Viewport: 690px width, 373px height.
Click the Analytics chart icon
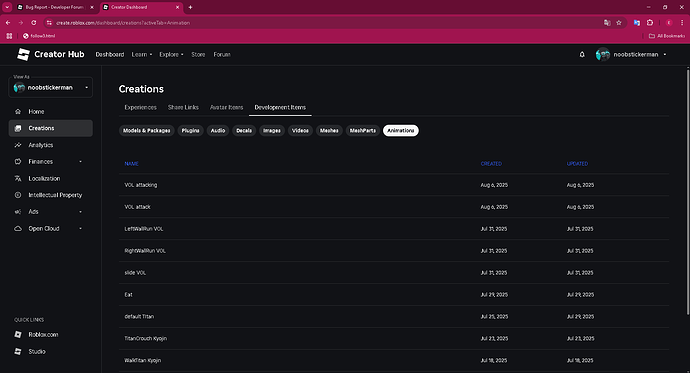(18, 145)
